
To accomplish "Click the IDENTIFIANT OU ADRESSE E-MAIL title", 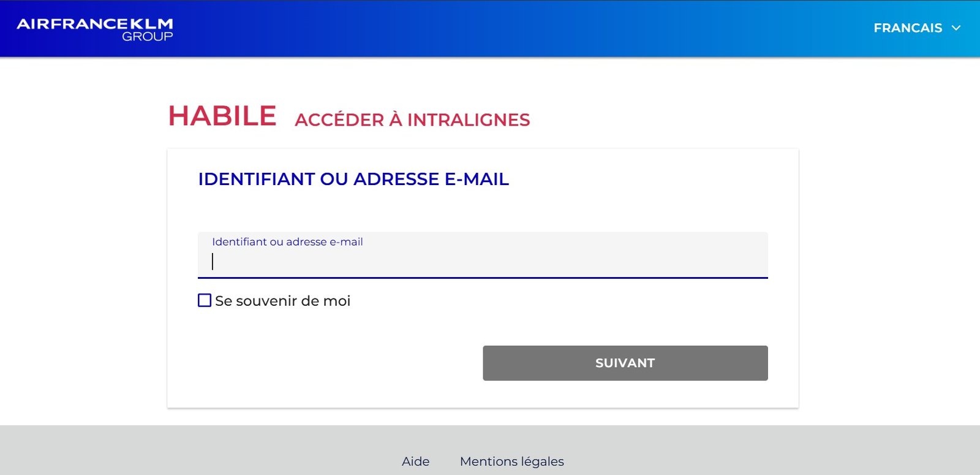I will 353,179.
